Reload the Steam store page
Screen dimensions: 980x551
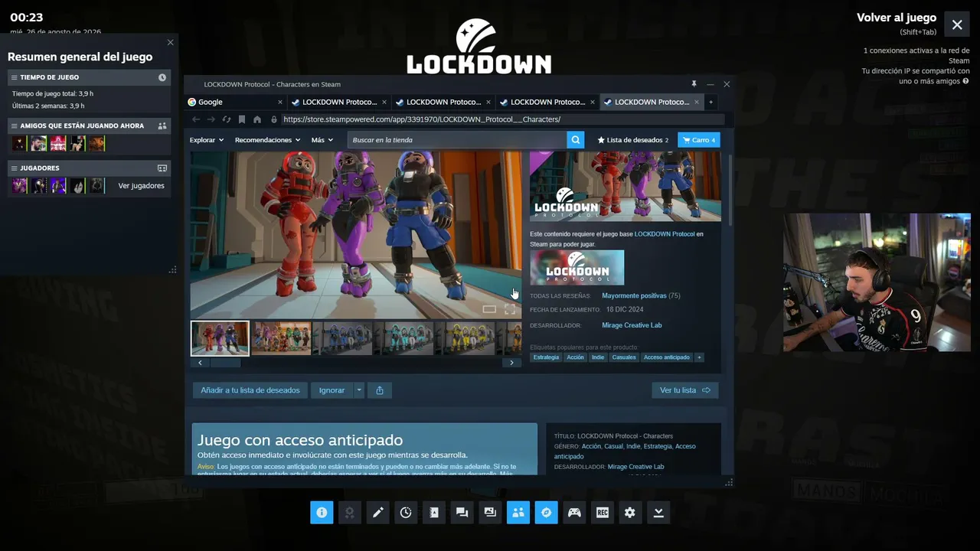227,119
